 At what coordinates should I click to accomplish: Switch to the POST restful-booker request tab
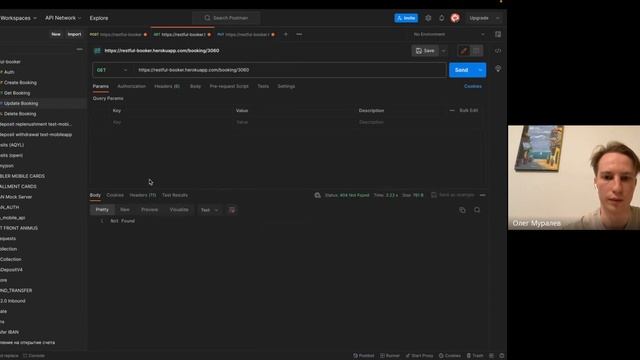pos(118,34)
